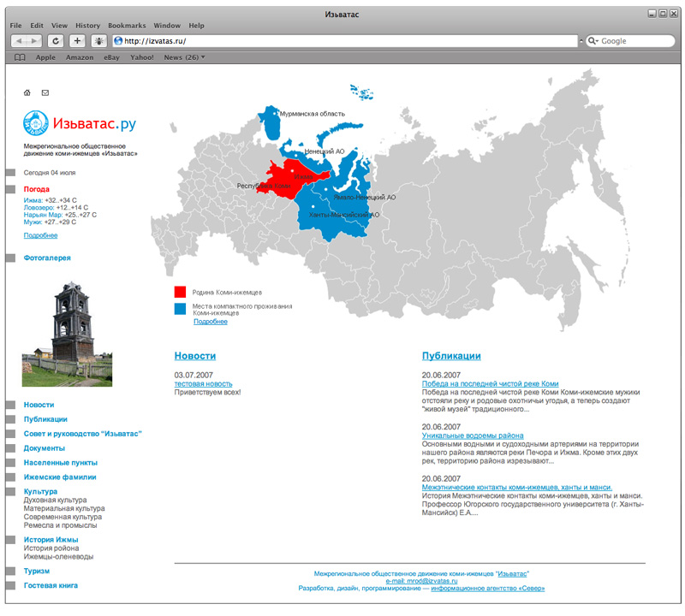Click the blue legend swatch for compact residence
Screen dimensions: 685x616
(x=180, y=309)
